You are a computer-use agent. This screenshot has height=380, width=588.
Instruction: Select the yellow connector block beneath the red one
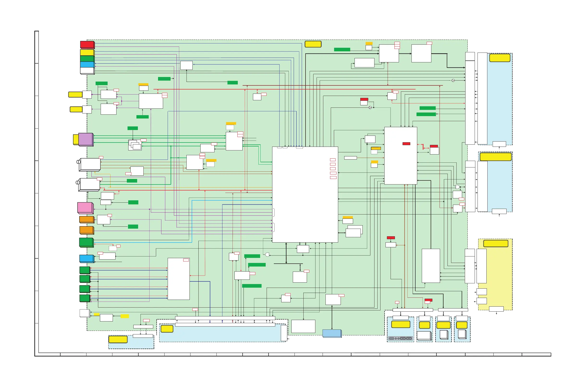[x=87, y=53]
